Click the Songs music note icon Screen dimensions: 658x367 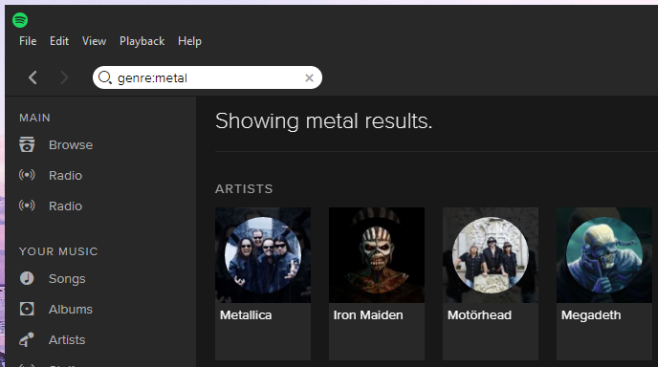[27, 279]
